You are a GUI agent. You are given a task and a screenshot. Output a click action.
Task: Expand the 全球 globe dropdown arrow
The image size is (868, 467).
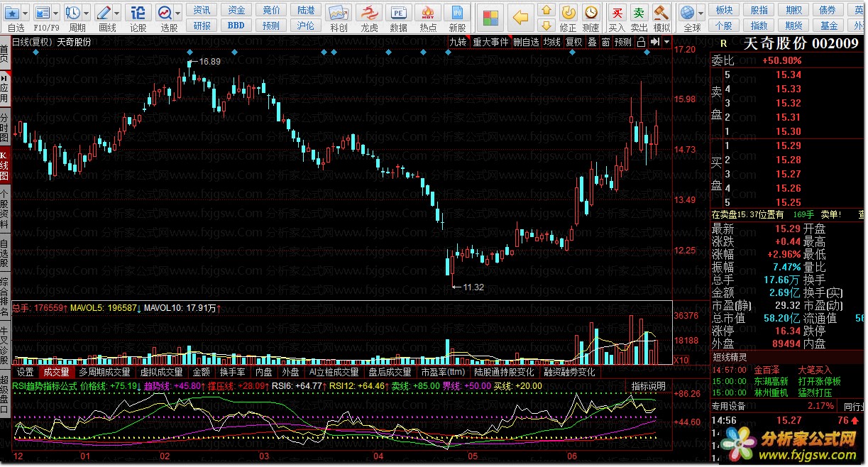coord(701,13)
